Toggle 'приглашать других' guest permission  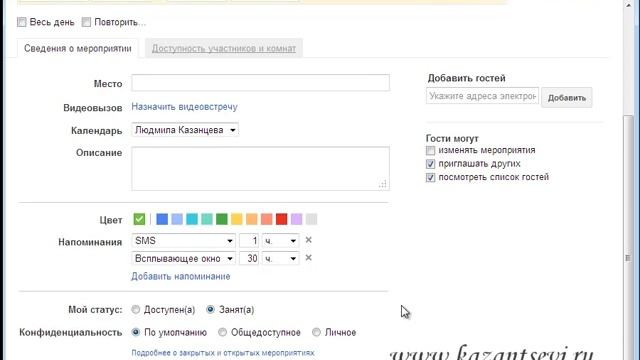(430, 164)
